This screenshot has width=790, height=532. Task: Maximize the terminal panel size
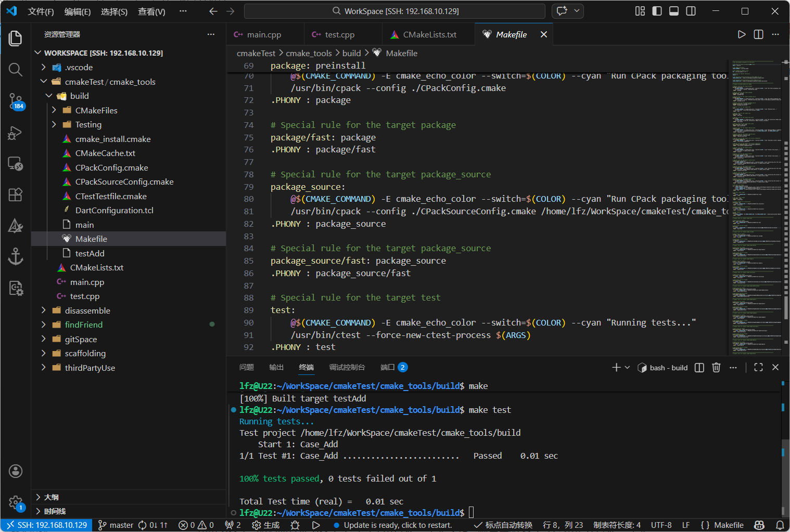coord(758,368)
